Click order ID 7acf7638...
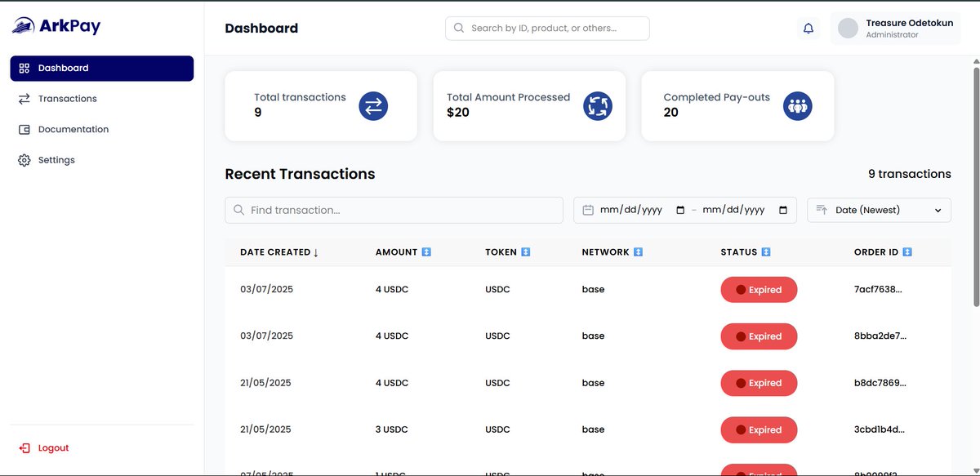The image size is (980, 476). [x=879, y=290]
